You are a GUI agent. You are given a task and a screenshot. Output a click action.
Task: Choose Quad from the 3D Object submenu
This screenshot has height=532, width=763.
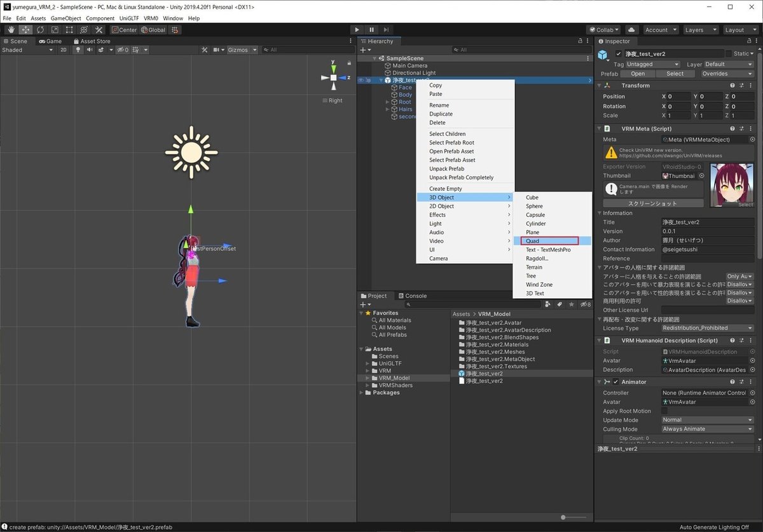552,241
